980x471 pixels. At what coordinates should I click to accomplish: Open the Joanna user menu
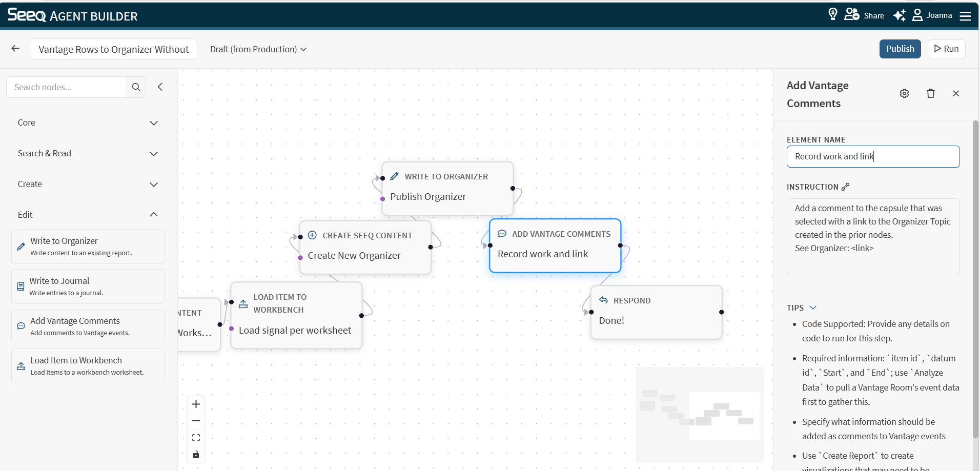tap(932, 15)
